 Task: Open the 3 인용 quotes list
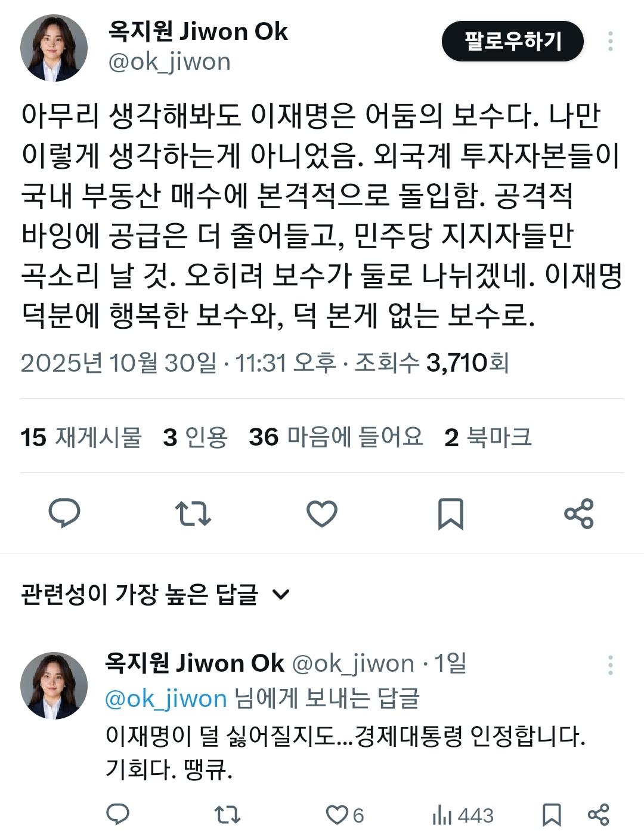pyautogui.click(x=195, y=437)
